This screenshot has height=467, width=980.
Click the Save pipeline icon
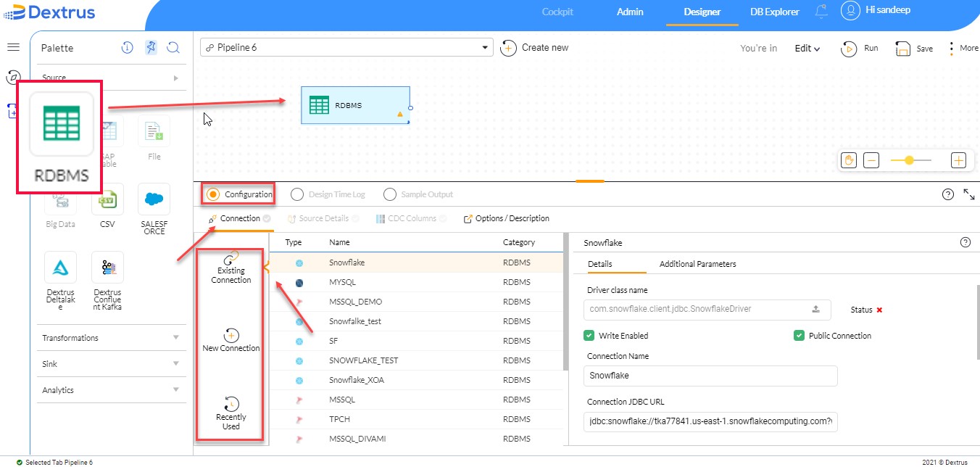coord(902,49)
